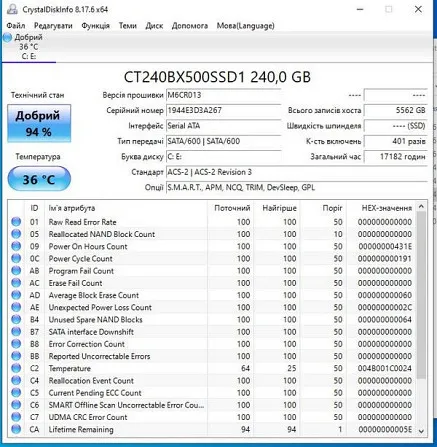Viewport: 437px width, 447px height.
Task: Click the scroll down arrow of attribute list
Action: coord(421,431)
